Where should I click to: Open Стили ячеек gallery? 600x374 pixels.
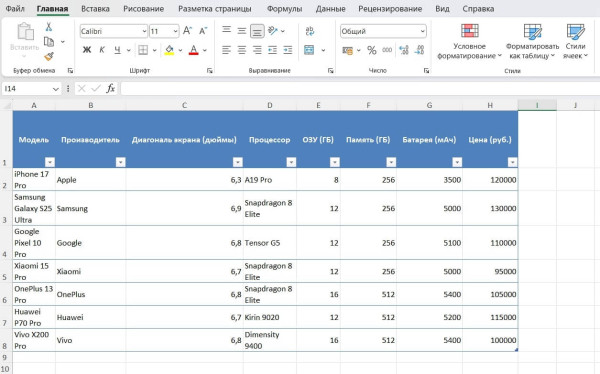[576, 41]
